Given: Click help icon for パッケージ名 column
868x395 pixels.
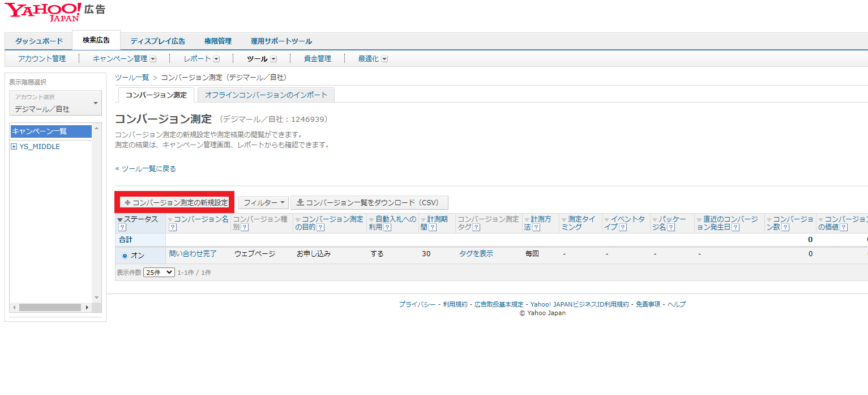Looking at the screenshot, I should (671, 228).
